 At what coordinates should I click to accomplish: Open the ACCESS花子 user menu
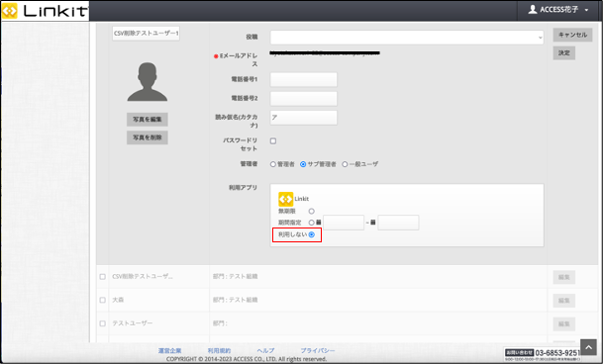coord(558,10)
